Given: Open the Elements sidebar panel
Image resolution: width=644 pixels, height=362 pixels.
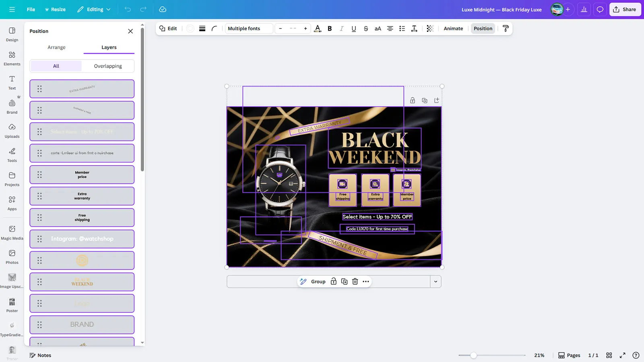Looking at the screenshot, I should click(12, 58).
